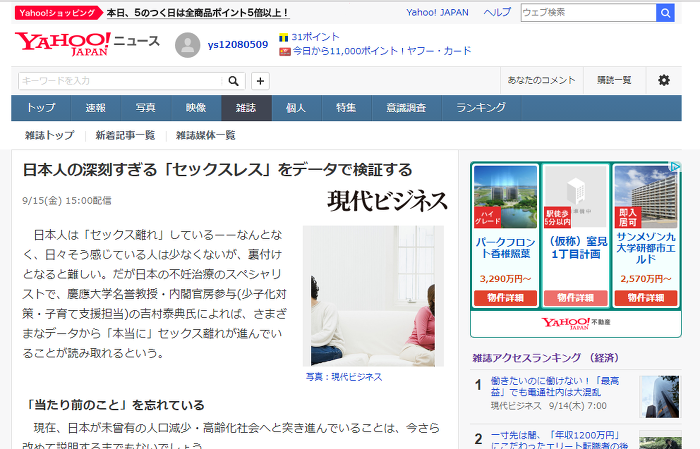
Task: Open ranking article 一寸先は闇、年収1200万円
Action: [560, 440]
